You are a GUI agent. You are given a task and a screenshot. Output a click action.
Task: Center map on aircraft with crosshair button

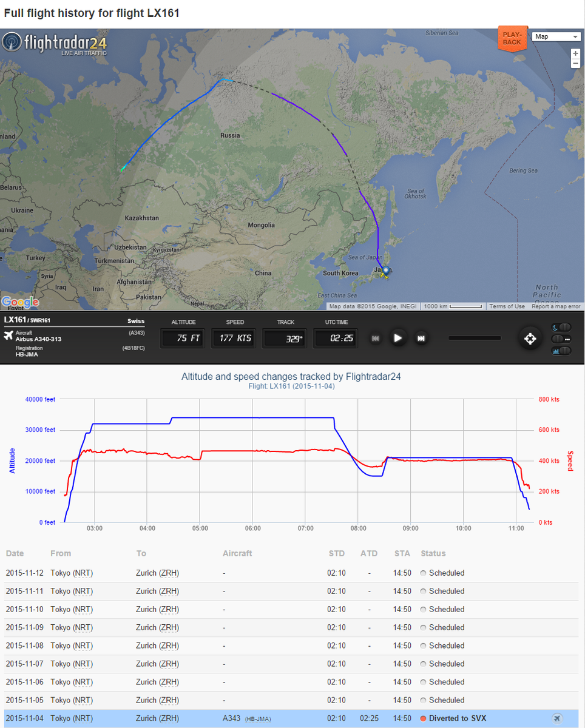pyautogui.click(x=530, y=339)
